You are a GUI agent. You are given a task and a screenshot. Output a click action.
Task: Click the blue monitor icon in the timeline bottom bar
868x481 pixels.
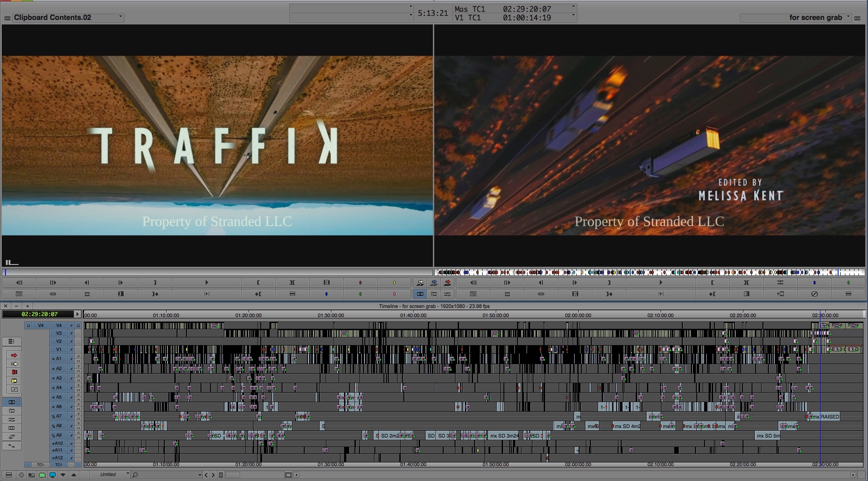(x=53, y=475)
